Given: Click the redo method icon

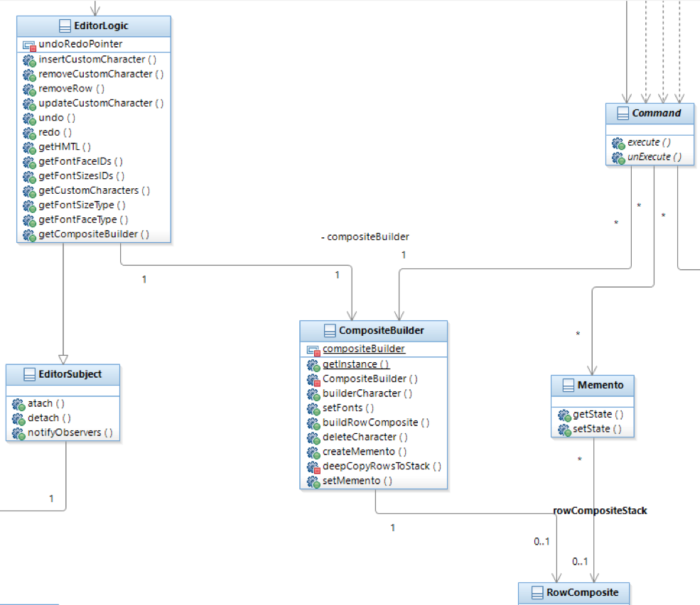Looking at the screenshot, I should pos(29,133).
